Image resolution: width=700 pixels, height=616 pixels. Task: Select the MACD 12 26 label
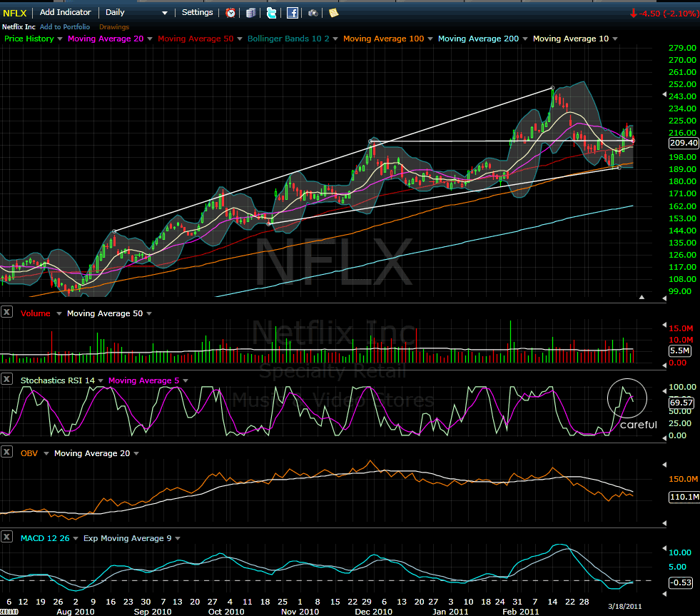(x=45, y=537)
